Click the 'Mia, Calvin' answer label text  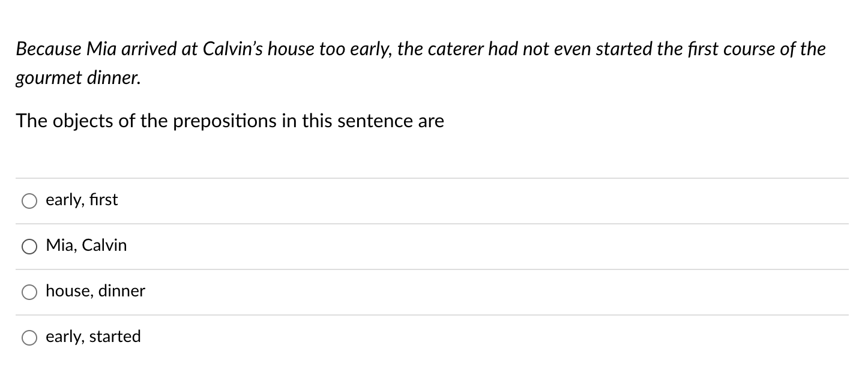86,245
